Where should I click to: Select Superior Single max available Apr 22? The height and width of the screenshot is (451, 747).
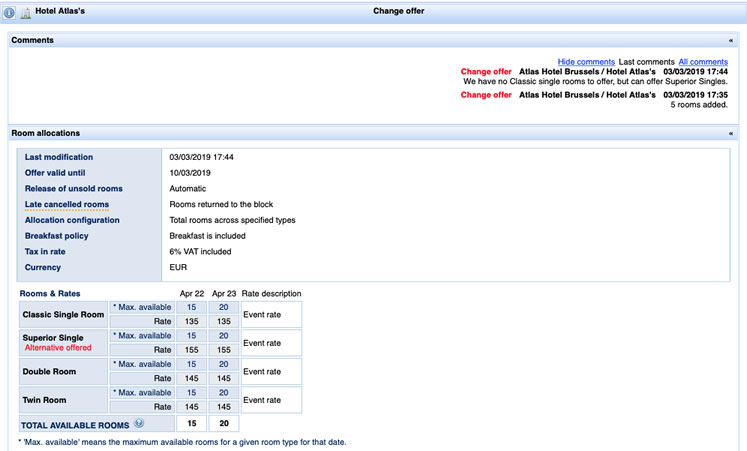(x=192, y=336)
